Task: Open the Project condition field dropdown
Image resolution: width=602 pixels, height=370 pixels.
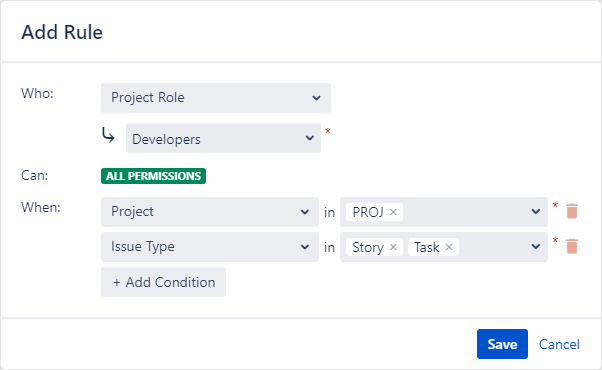Action: (x=210, y=212)
